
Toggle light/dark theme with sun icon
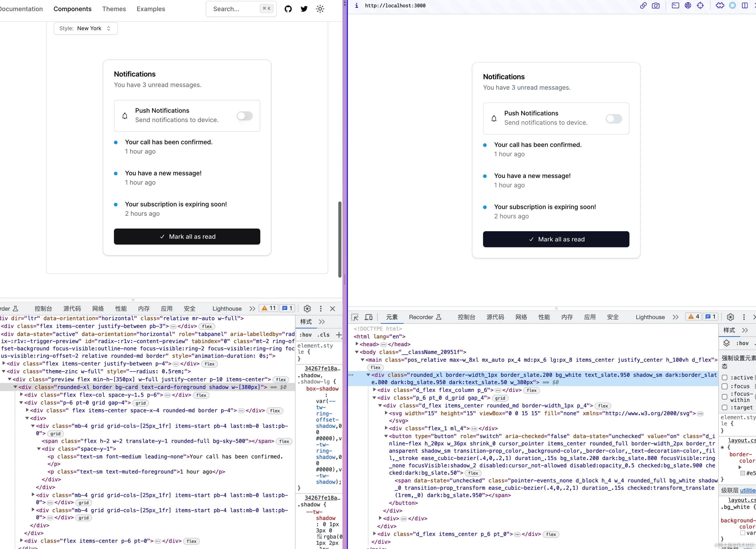point(320,9)
